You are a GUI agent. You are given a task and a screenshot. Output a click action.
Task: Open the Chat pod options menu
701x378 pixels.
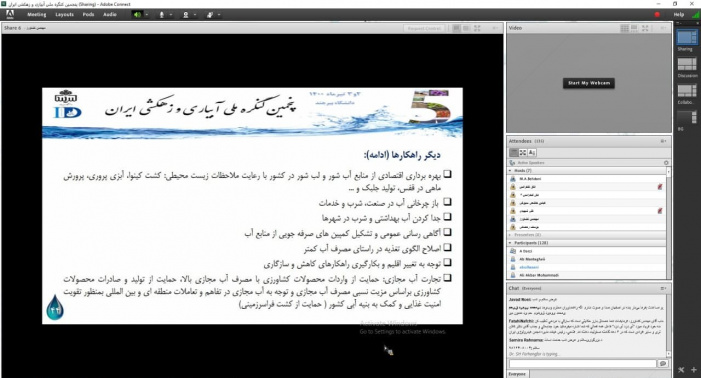click(663, 289)
